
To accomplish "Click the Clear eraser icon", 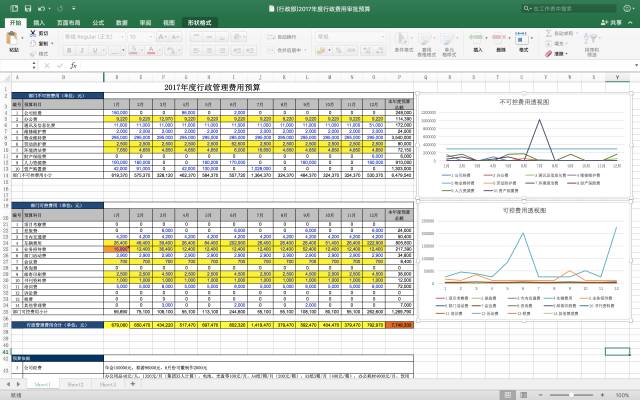I will coord(549,53).
